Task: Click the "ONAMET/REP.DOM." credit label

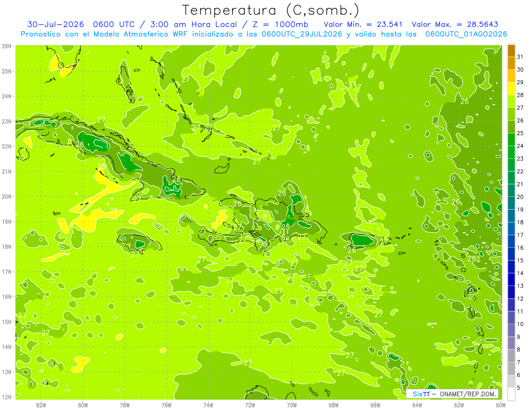Action: click(469, 394)
